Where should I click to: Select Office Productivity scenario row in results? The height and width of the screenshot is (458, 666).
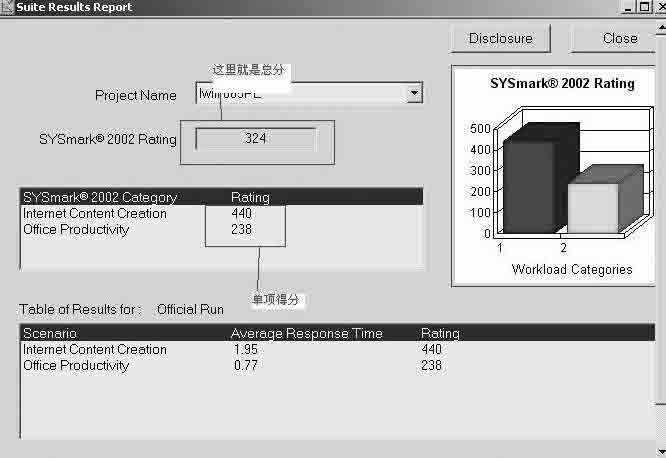(76, 365)
